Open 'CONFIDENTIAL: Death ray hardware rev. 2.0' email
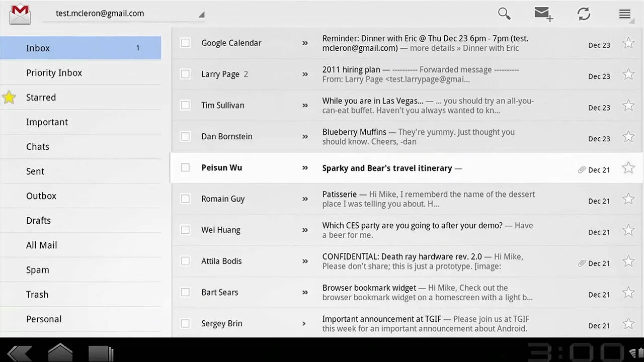The width and height of the screenshot is (644, 362). coord(408,261)
